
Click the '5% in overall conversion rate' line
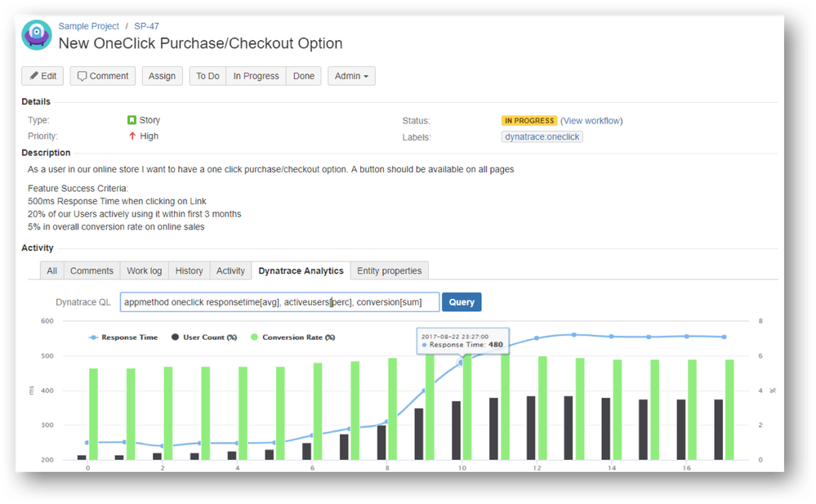(x=116, y=227)
